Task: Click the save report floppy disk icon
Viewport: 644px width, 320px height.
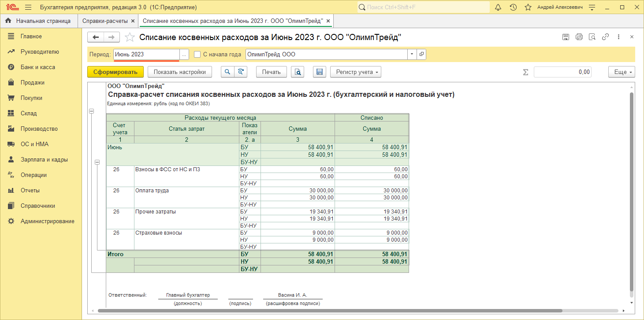Action: (x=320, y=72)
